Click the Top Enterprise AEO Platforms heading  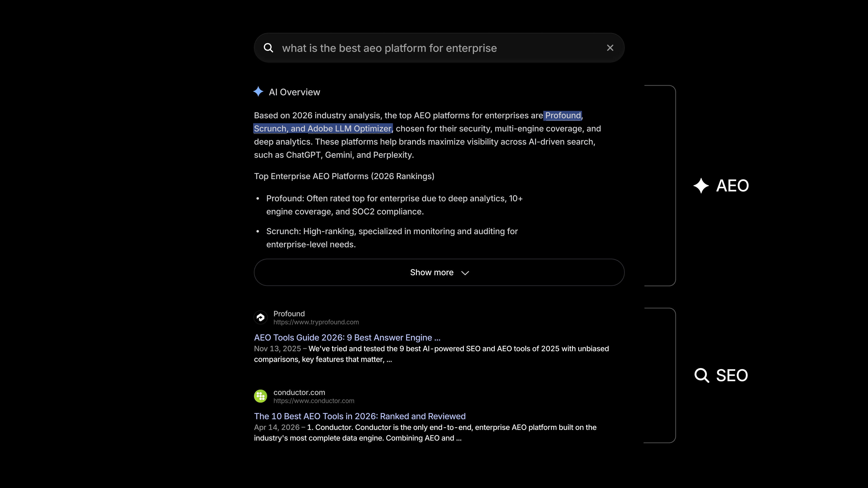tap(344, 176)
